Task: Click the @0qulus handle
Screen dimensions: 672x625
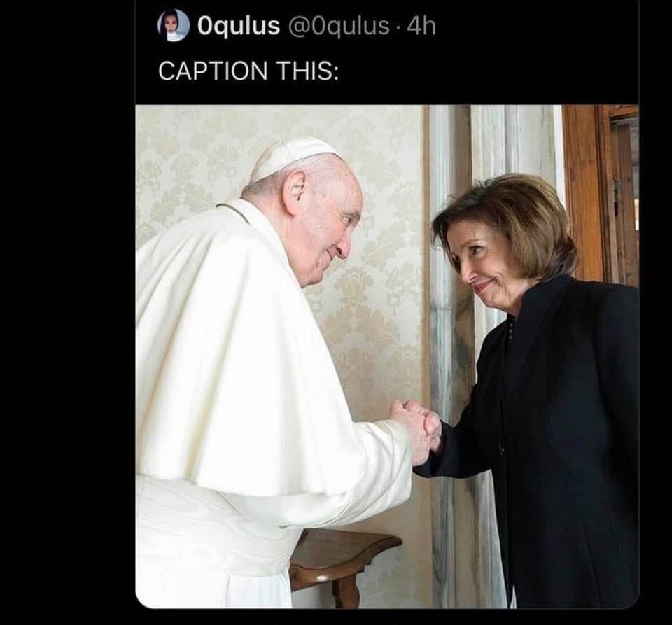Action: pos(335,27)
